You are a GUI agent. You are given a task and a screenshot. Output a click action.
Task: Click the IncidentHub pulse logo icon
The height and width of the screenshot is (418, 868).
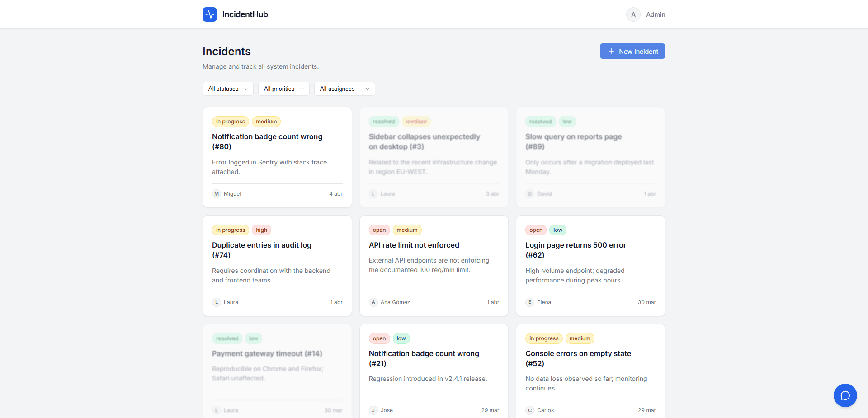210,14
